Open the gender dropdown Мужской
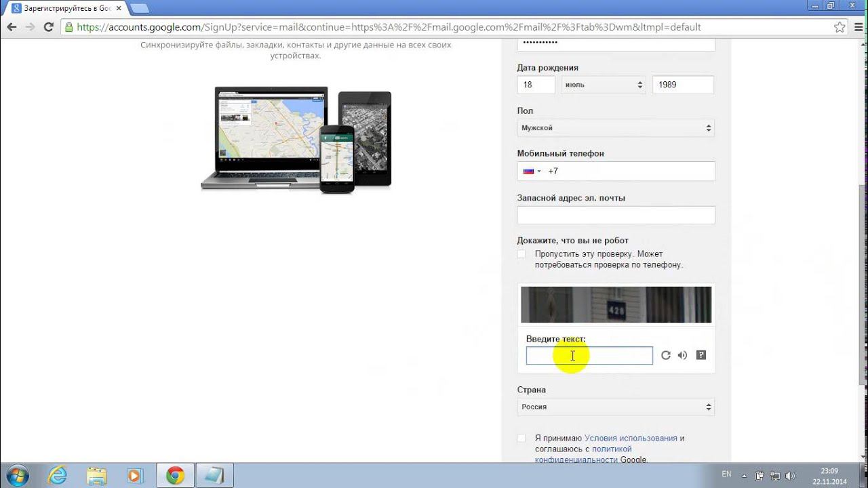 (616, 127)
